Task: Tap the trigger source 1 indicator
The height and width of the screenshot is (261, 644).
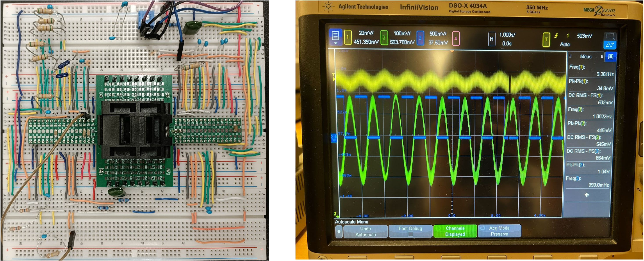Action: coord(568,36)
